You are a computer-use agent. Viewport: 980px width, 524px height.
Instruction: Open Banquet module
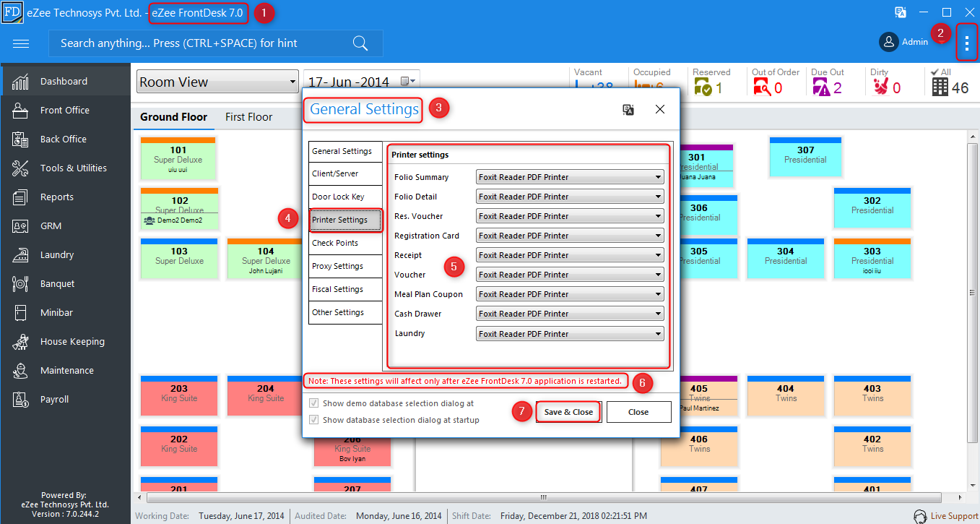(66, 283)
